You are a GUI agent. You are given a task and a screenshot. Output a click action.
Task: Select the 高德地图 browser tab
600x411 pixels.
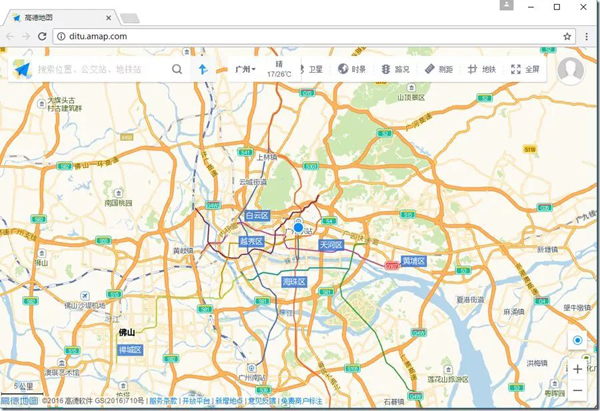(x=61, y=18)
